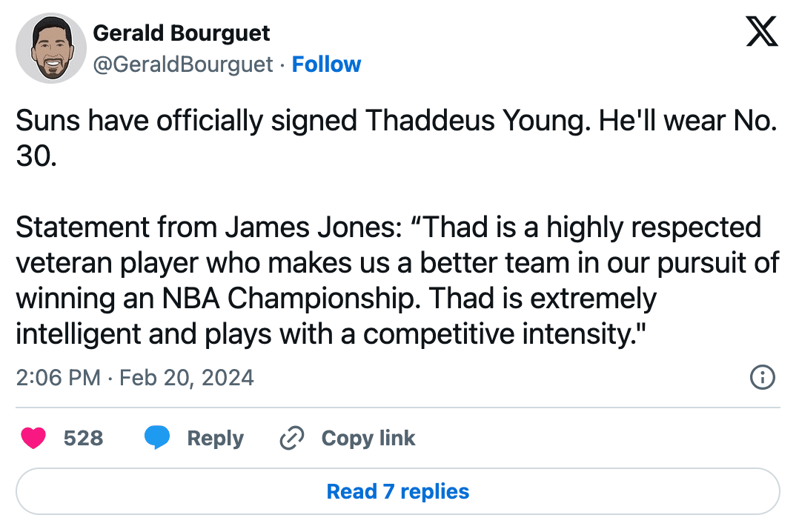Click the competitive intensity closing line
Image resolution: width=799 pixels, height=532 pixels.
point(331,334)
